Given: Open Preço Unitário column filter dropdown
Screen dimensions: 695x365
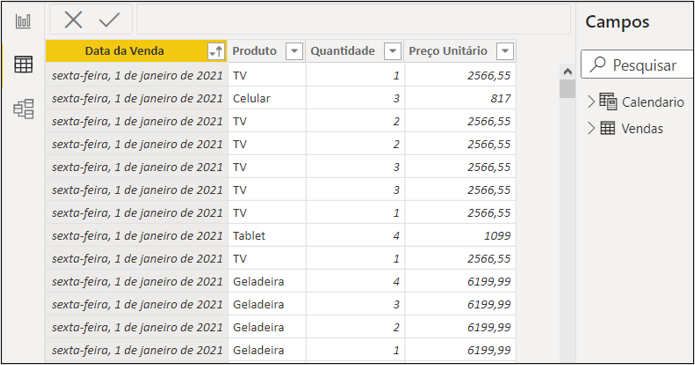Looking at the screenshot, I should click(505, 51).
